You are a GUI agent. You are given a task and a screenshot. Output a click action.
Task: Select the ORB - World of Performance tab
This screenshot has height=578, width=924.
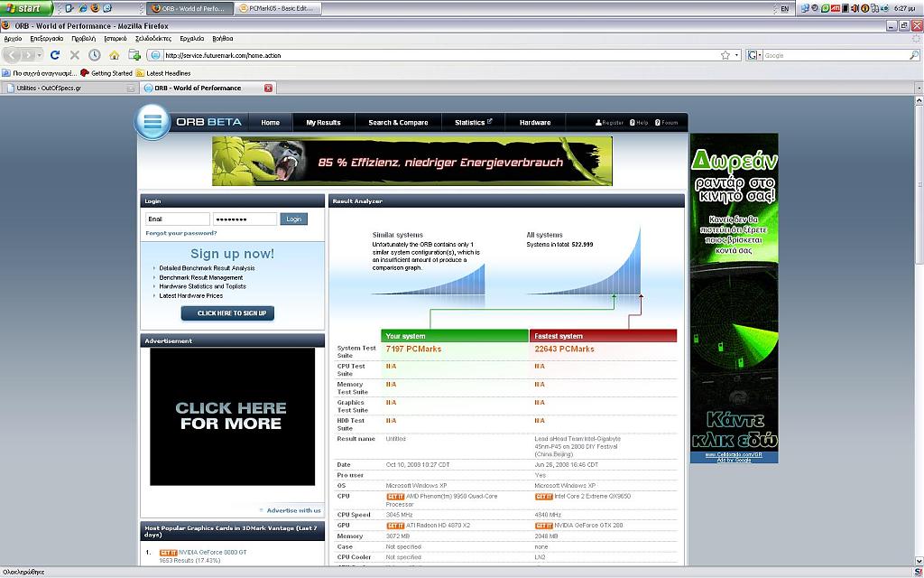208,88
